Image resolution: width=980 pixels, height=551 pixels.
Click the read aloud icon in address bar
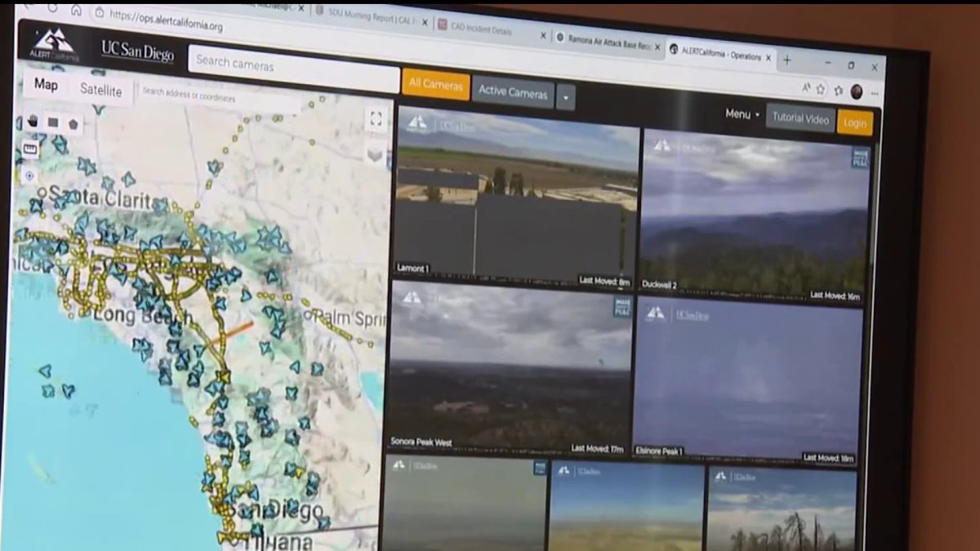[x=806, y=88]
